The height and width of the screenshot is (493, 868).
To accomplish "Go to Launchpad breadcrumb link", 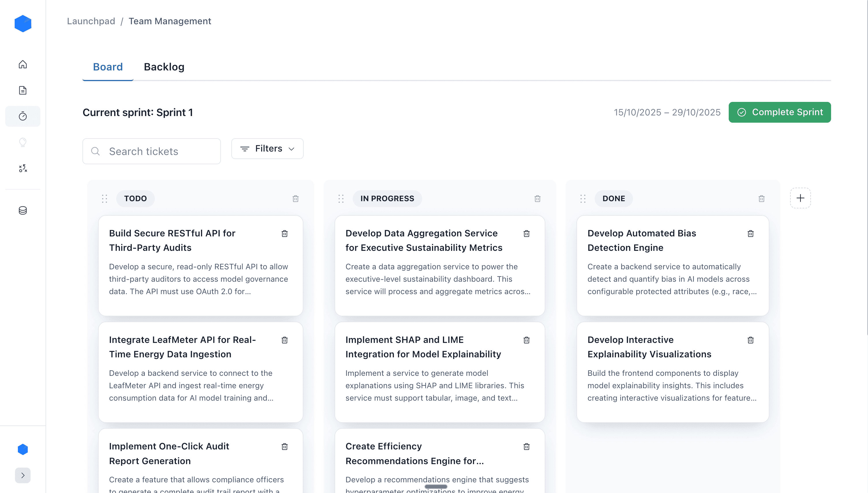I will (x=91, y=21).
